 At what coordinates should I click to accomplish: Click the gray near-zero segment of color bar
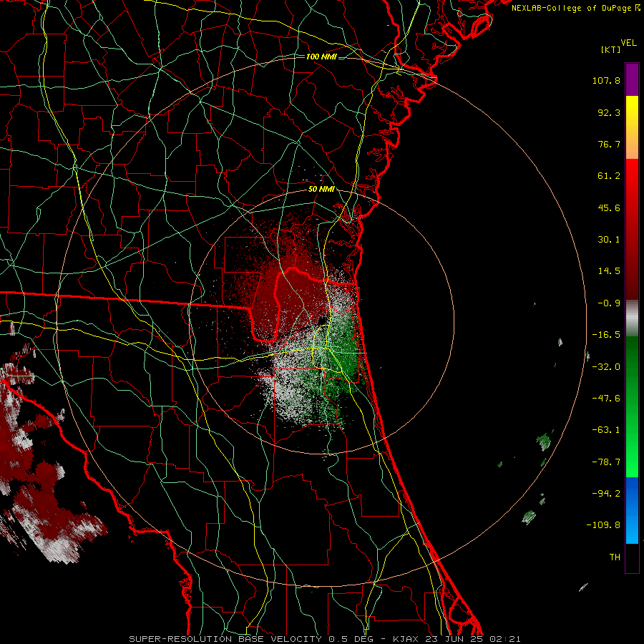632,318
